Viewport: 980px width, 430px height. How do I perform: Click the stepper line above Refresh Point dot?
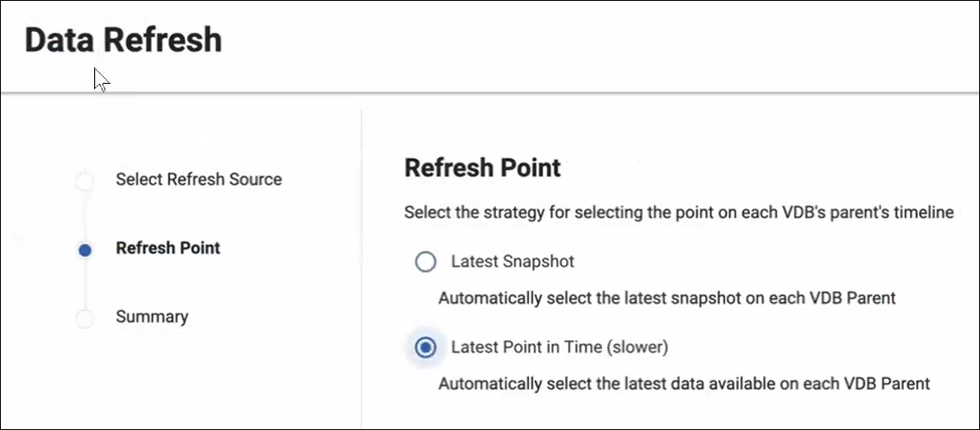tap(85, 218)
